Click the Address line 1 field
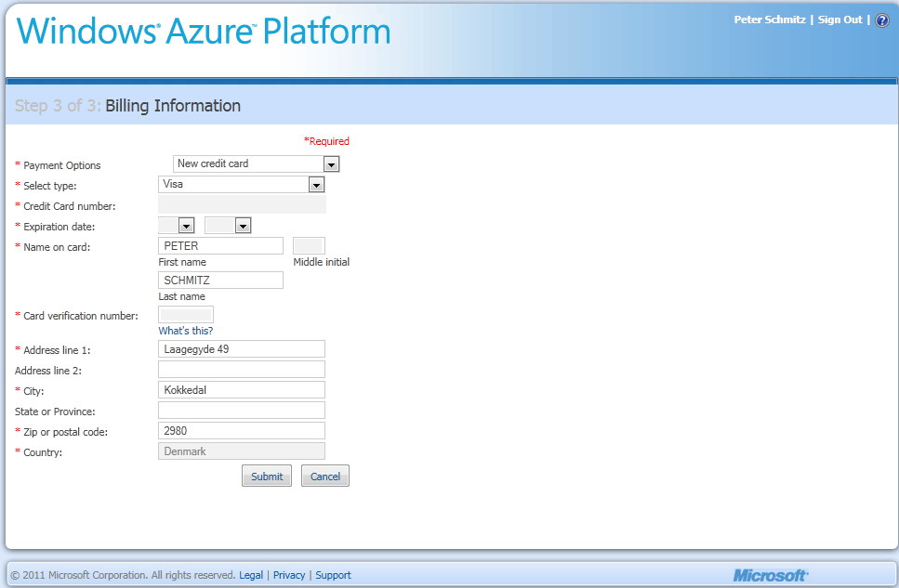This screenshot has height=588, width=899. click(x=242, y=349)
